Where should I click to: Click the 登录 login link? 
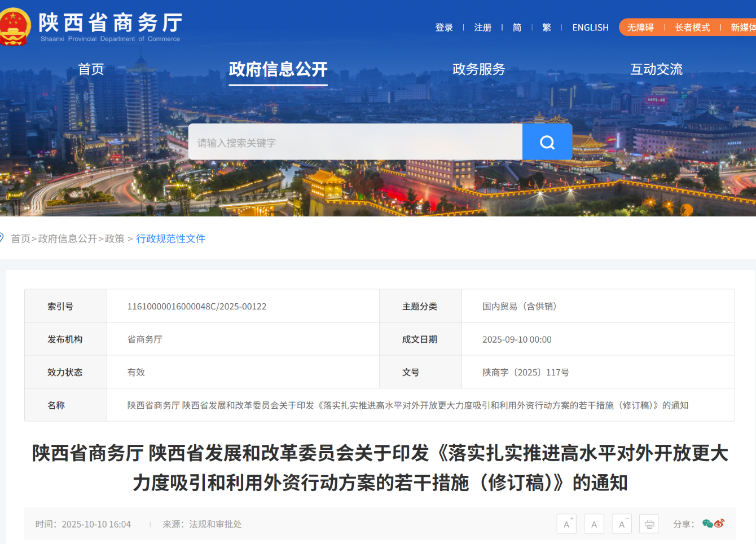tap(444, 28)
